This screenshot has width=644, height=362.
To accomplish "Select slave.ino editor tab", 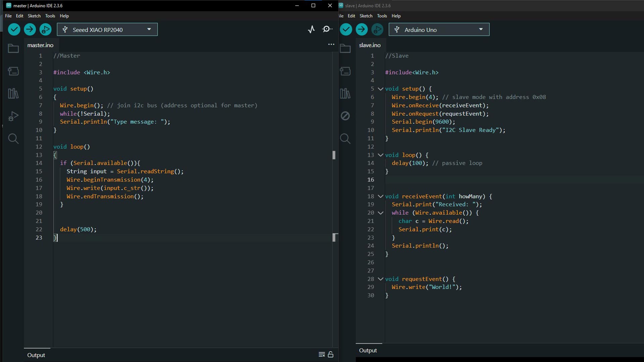I will click(x=370, y=45).
